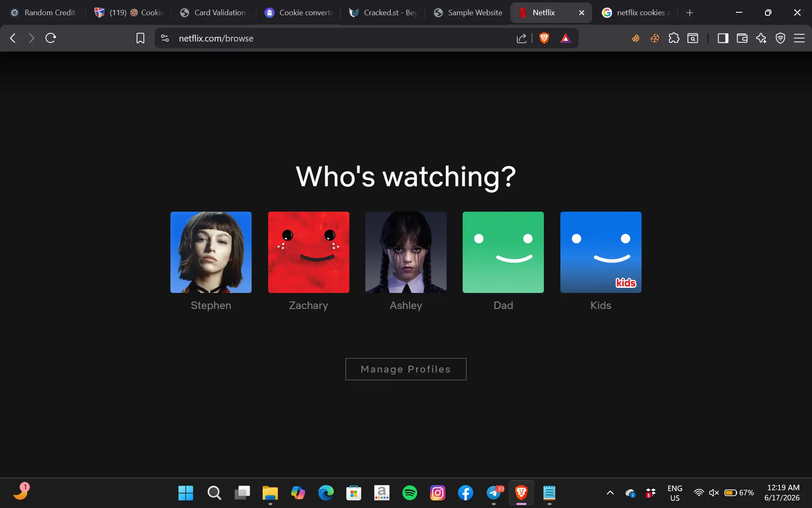Launch Copilot from taskbar
812x508 pixels.
pyautogui.click(x=298, y=493)
